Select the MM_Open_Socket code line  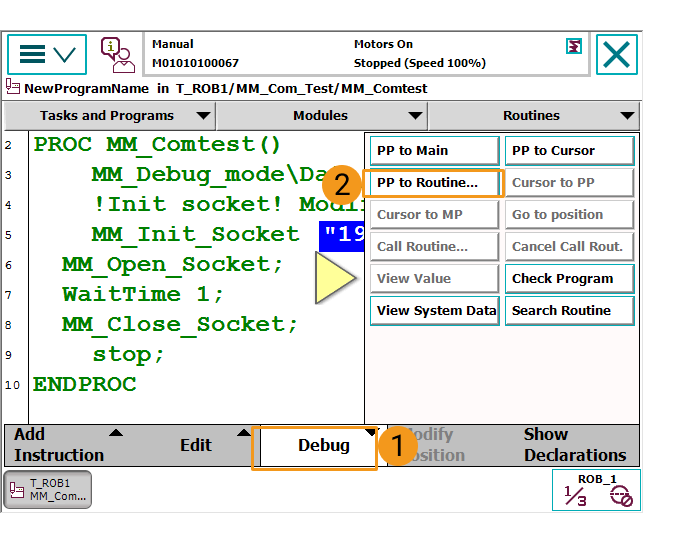[x=172, y=264]
